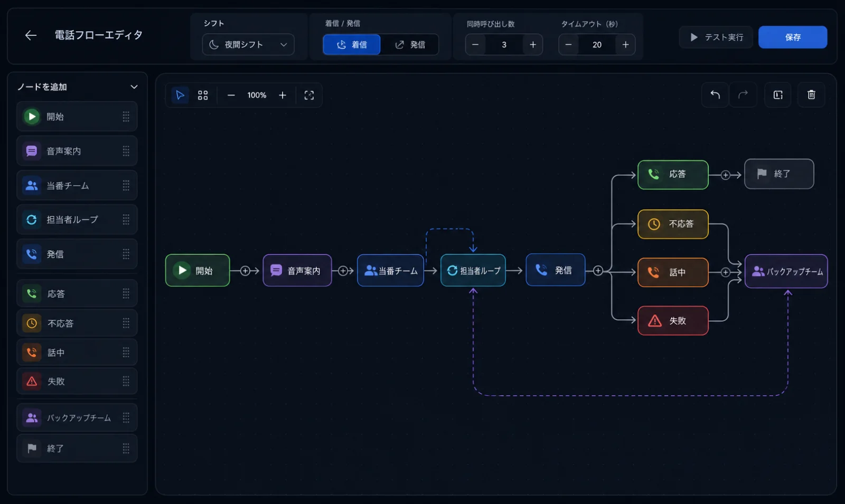Click the zoom in plus icon
Viewport: 845px width, 504px height.
click(x=283, y=95)
